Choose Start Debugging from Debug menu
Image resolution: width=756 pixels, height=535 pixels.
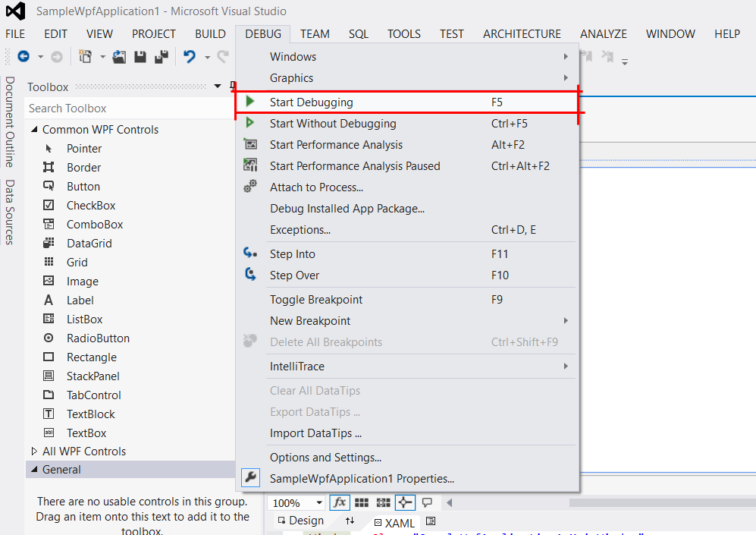tap(407, 102)
